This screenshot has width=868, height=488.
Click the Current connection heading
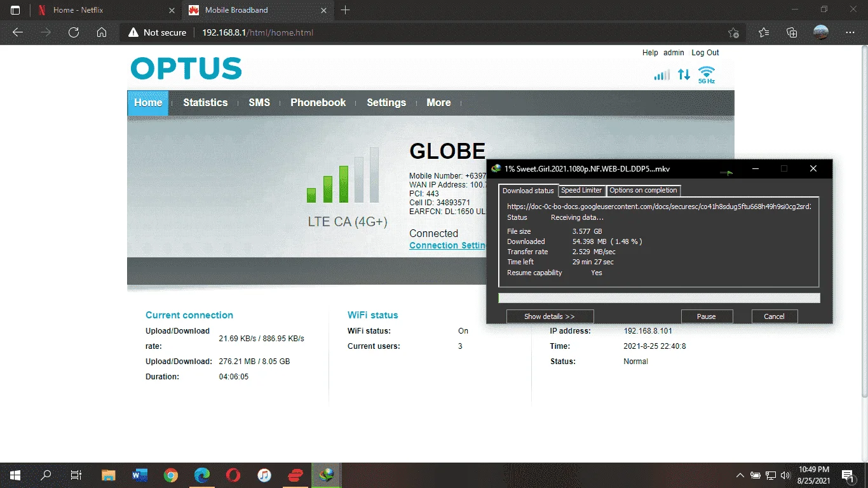click(189, 315)
